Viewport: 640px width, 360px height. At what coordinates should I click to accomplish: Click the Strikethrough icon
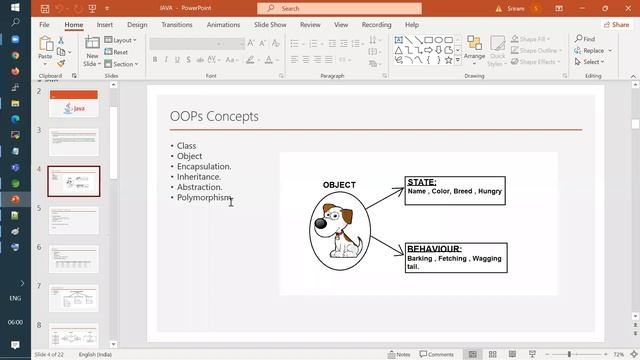click(200, 60)
